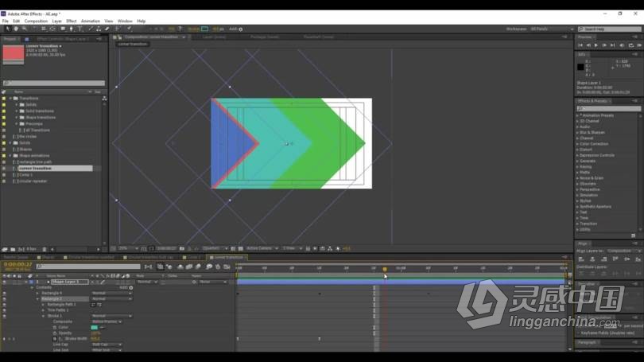Select the Hand tool in the toolbar

(15, 29)
